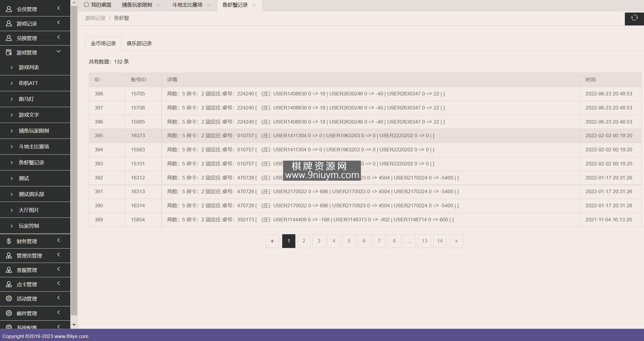The width and height of the screenshot is (644, 341).
Task: Click the 兑换管理 sidebar icon
Action: pyautogui.click(x=9, y=38)
